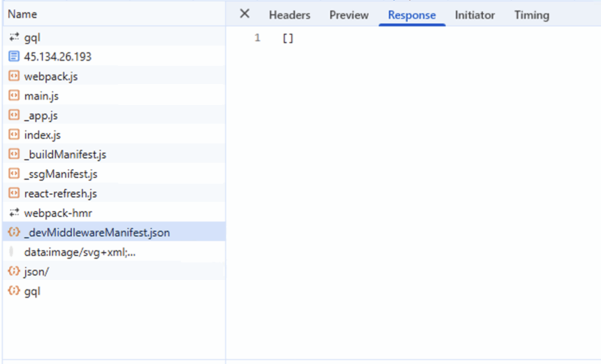
Task: Select the data:image/svg+xml request
Action: 80,252
